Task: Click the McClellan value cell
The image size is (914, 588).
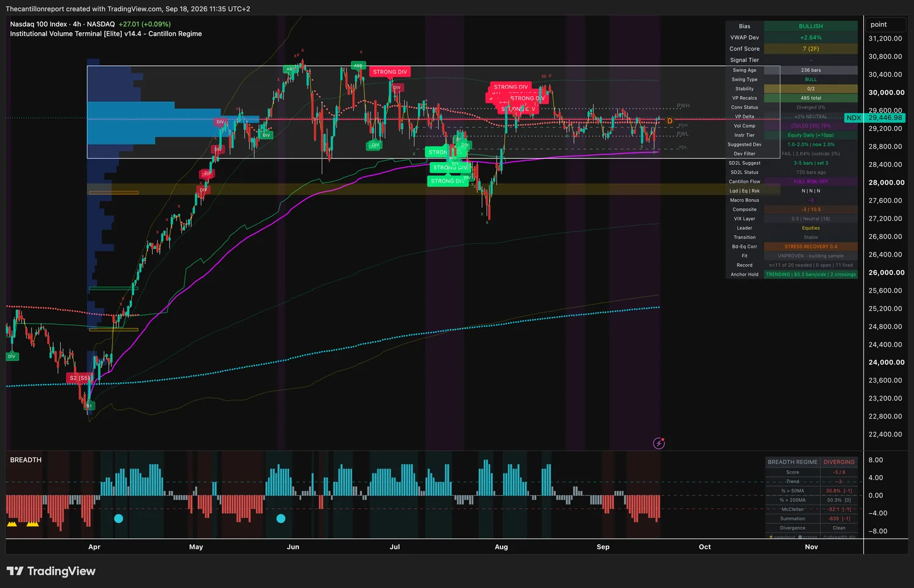Action: (839, 509)
